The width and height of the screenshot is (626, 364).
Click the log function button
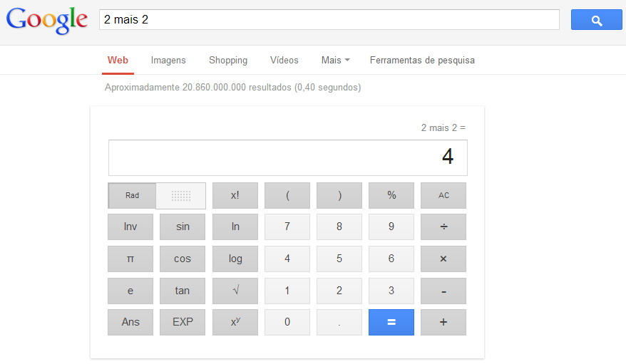point(235,259)
